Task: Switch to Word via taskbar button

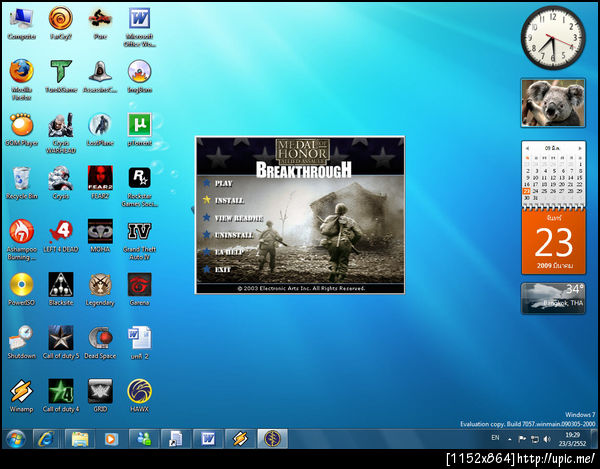Action: point(208,439)
